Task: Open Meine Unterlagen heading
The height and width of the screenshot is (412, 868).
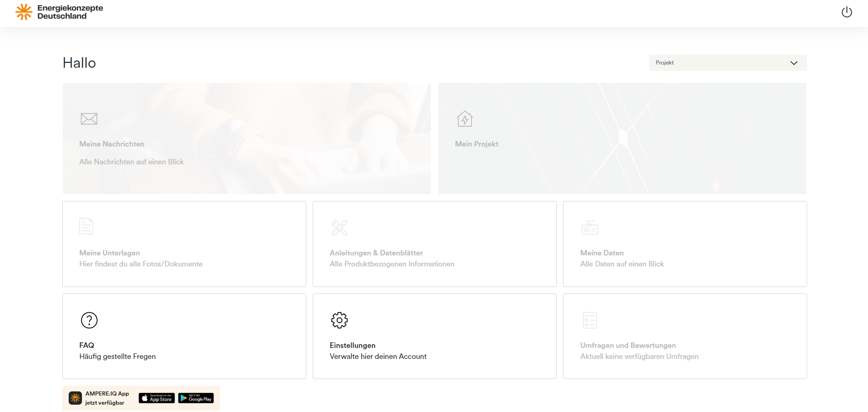Action: point(109,253)
